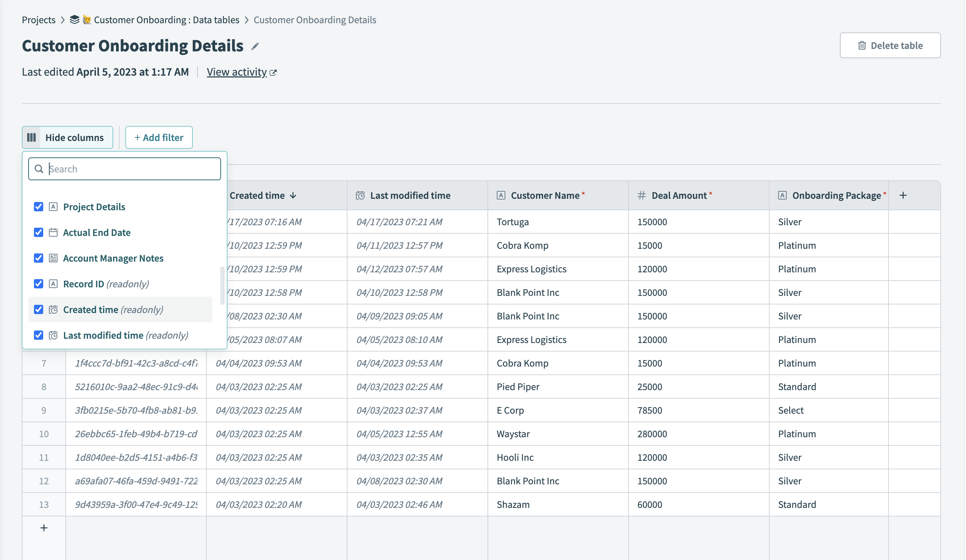Screen dimensions: 966x560
Task: Select the Projects breadcrumb menu item
Action: coord(38,19)
